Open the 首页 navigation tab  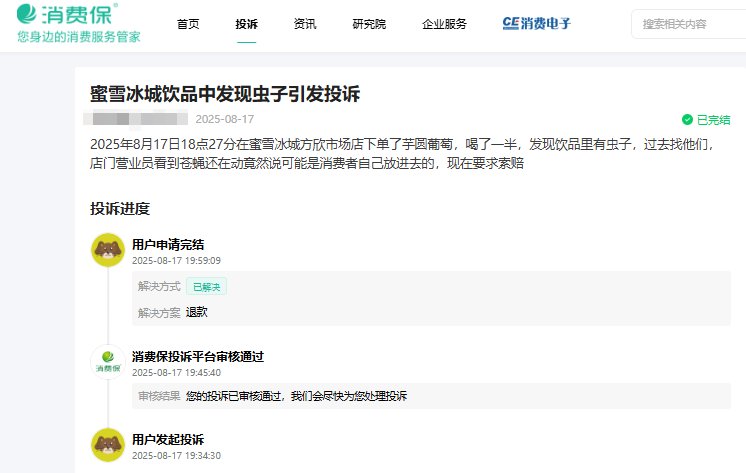pyautogui.click(x=187, y=24)
